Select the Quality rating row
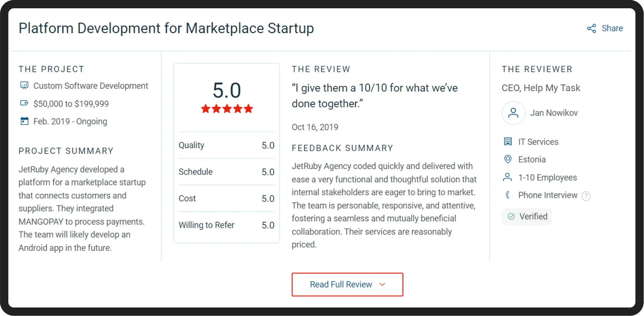 click(226, 145)
